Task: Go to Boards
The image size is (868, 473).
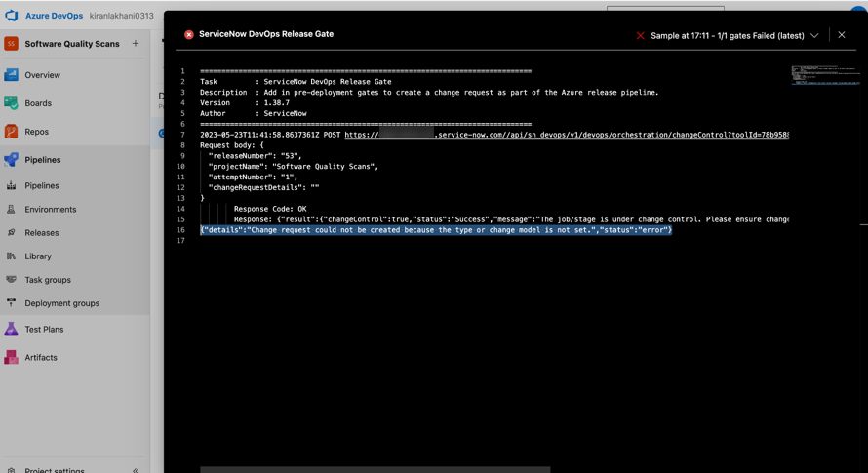Action: point(38,103)
